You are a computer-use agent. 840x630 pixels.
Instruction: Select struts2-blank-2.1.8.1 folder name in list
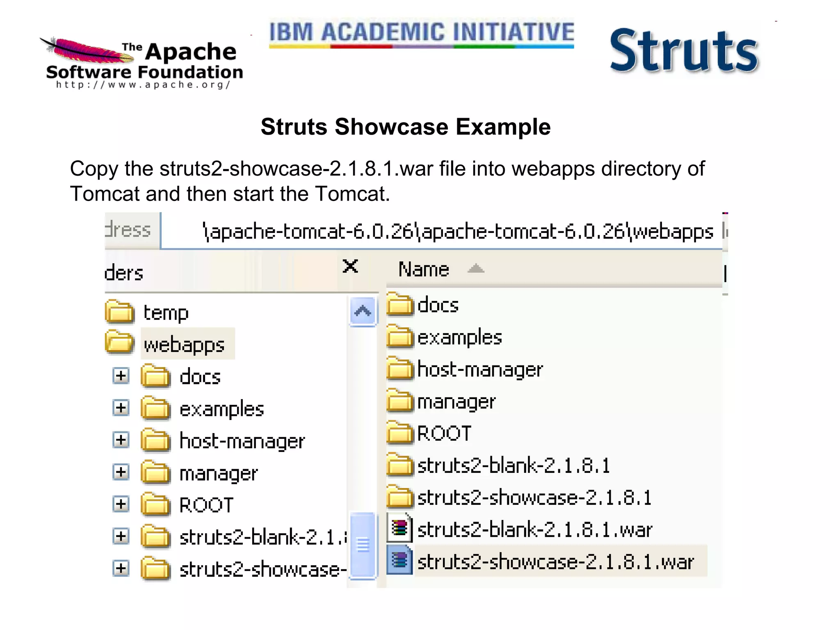(x=514, y=465)
